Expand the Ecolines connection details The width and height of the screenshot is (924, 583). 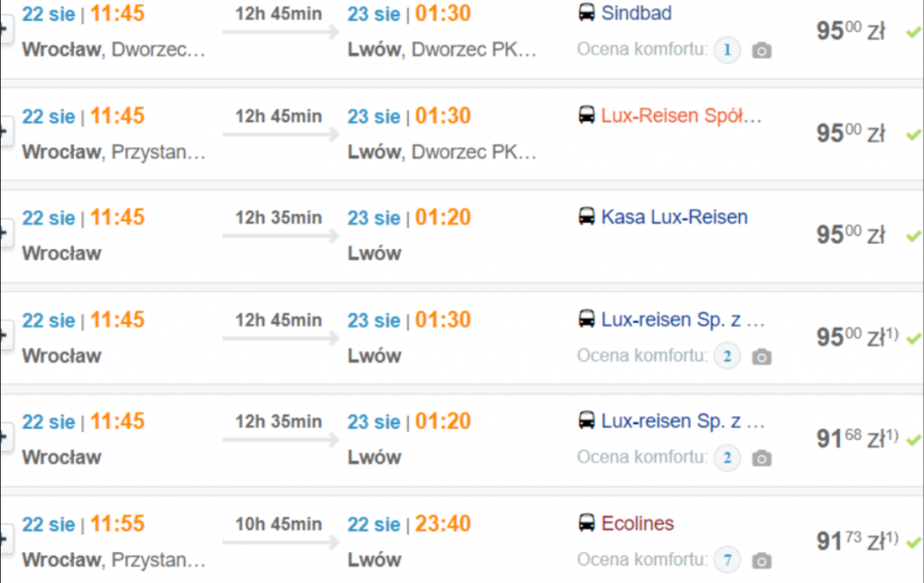click(3, 541)
